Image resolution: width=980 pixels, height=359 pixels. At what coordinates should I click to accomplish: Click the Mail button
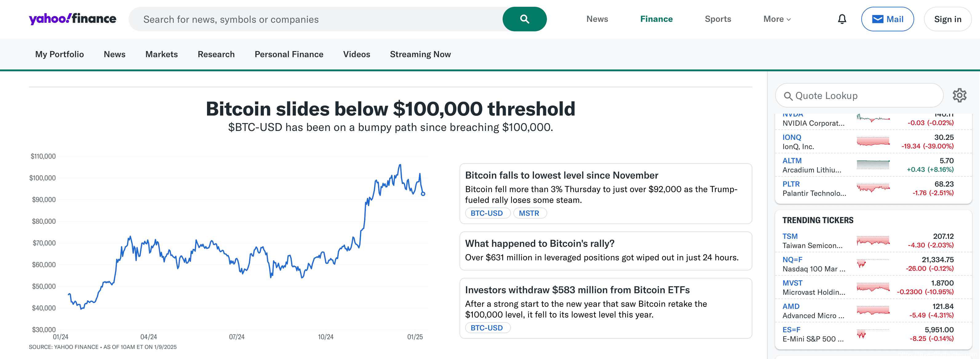(887, 19)
